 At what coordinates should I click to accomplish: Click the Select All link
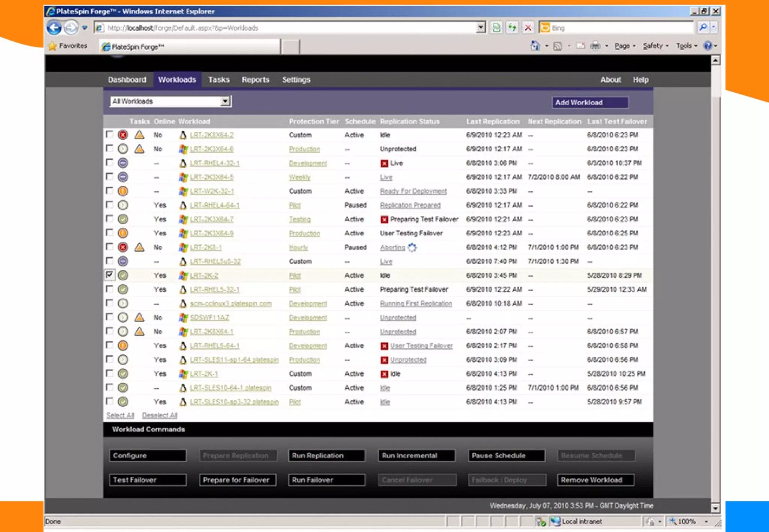click(120, 415)
